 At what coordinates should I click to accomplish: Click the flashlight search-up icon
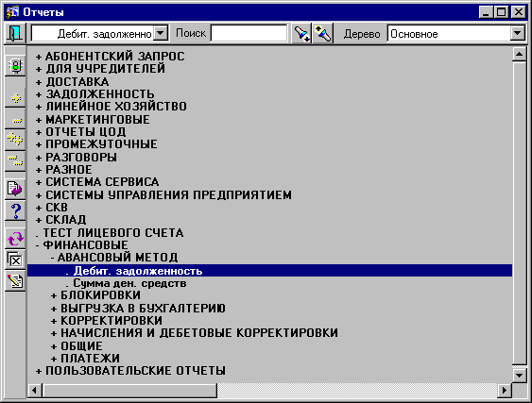coord(322,33)
